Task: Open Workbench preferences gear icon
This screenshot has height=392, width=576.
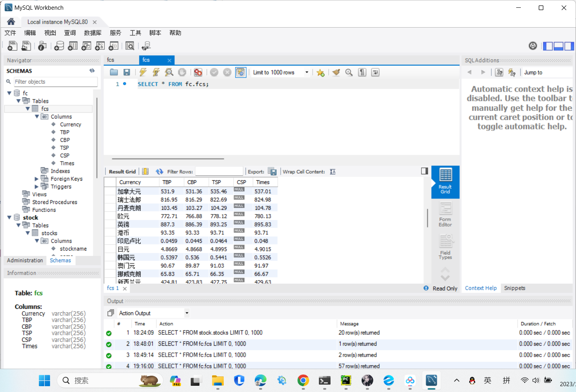Action: (x=533, y=46)
